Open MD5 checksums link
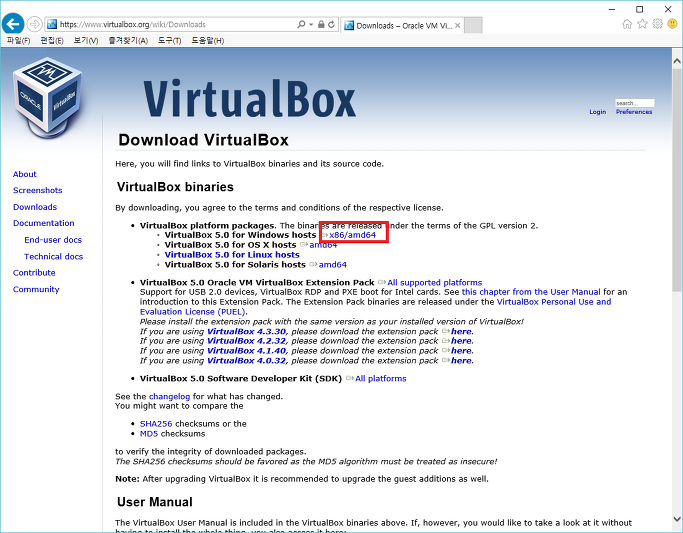This screenshot has height=533, width=683. click(149, 434)
